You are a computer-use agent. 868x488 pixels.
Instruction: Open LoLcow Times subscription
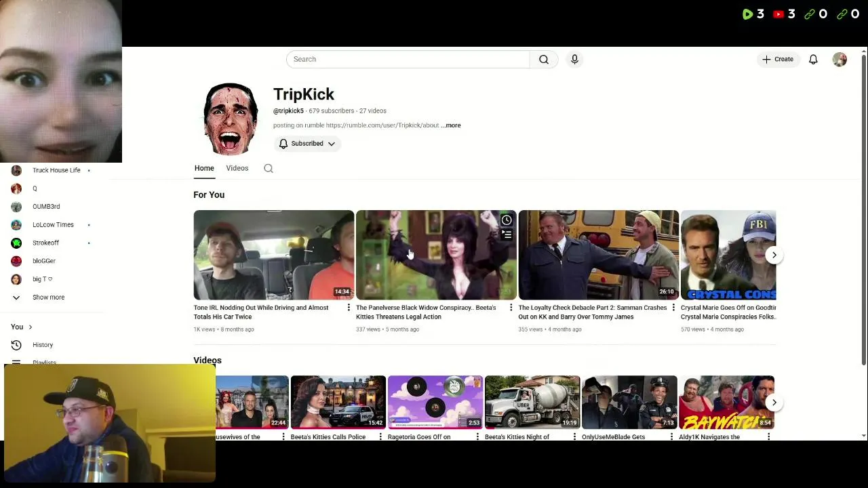click(x=53, y=225)
